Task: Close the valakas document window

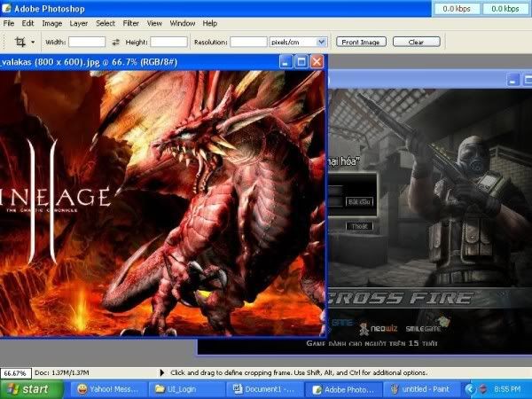Action: coord(317,62)
